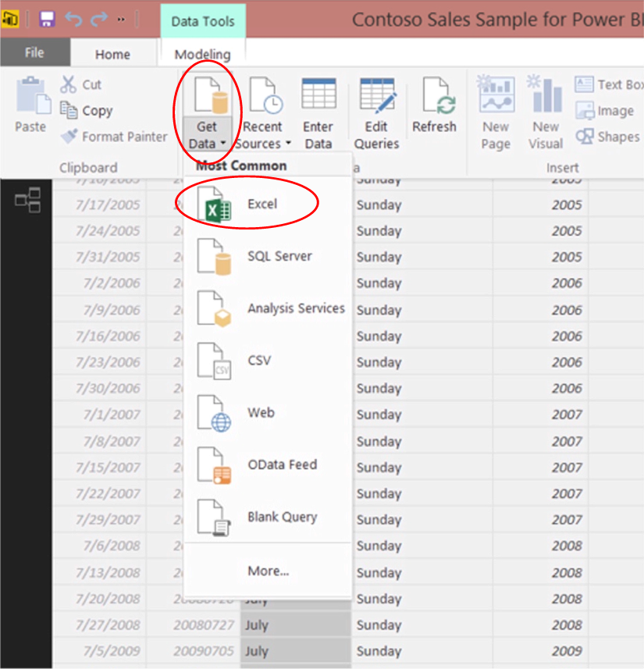This screenshot has height=669, width=644.
Task: Click More... to see all sources
Action: [268, 571]
